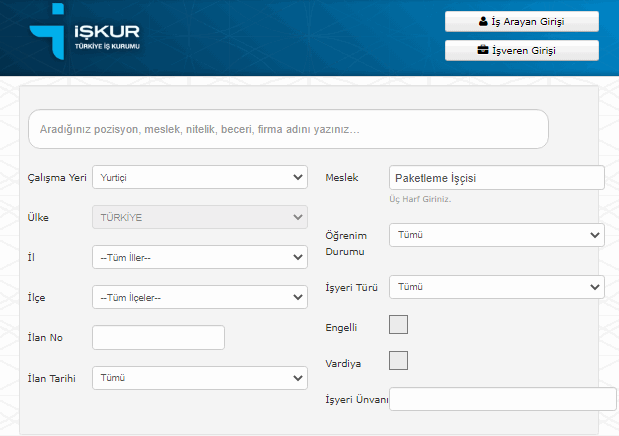Click the İlan No input field
The height and width of the screenshot is (436, 619).
click(158, 338)
